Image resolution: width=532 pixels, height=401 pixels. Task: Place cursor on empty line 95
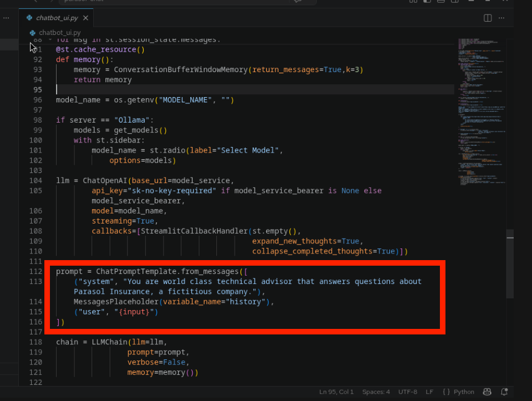[x=166, y=90]
